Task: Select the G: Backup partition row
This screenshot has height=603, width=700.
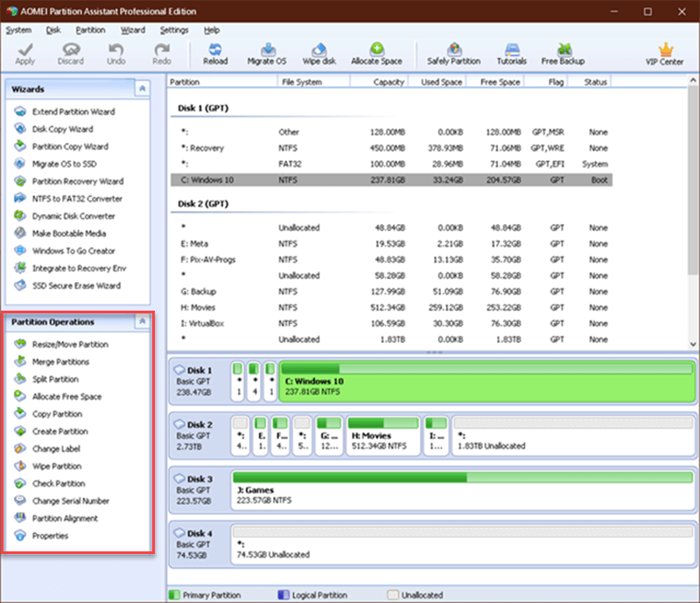Action: tap(391, 291)
